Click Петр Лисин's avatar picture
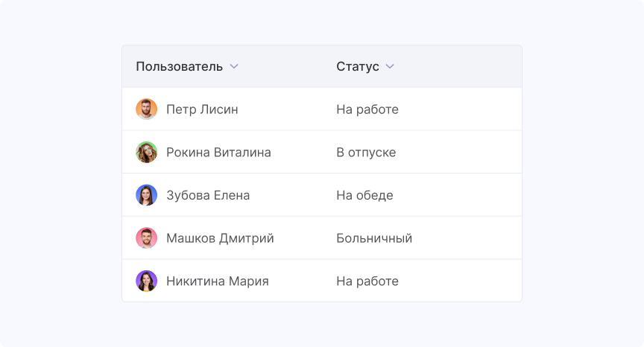This screenshot has height=347, width=644. [146, 109]
